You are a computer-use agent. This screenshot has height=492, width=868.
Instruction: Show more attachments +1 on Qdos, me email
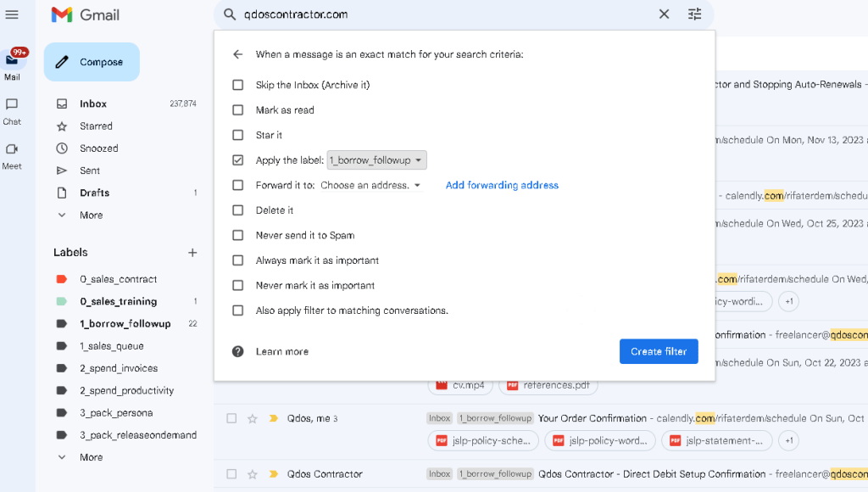789,441
